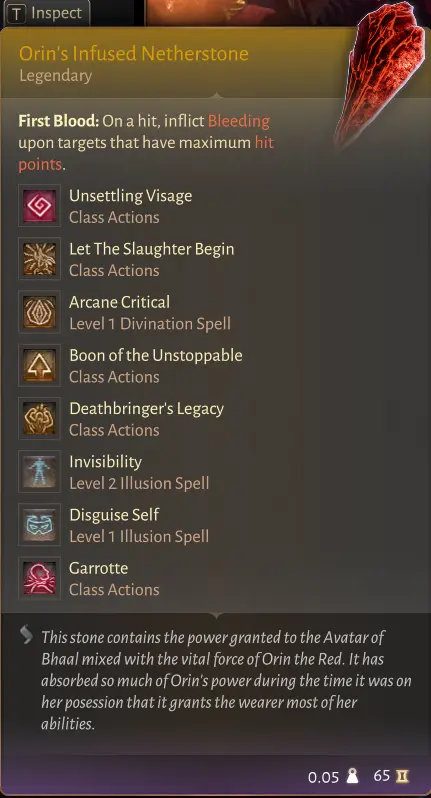Click the Unsettling Visage ability icon
The height and width of the screenshot is (798, 431).
[x=40, y=206]
